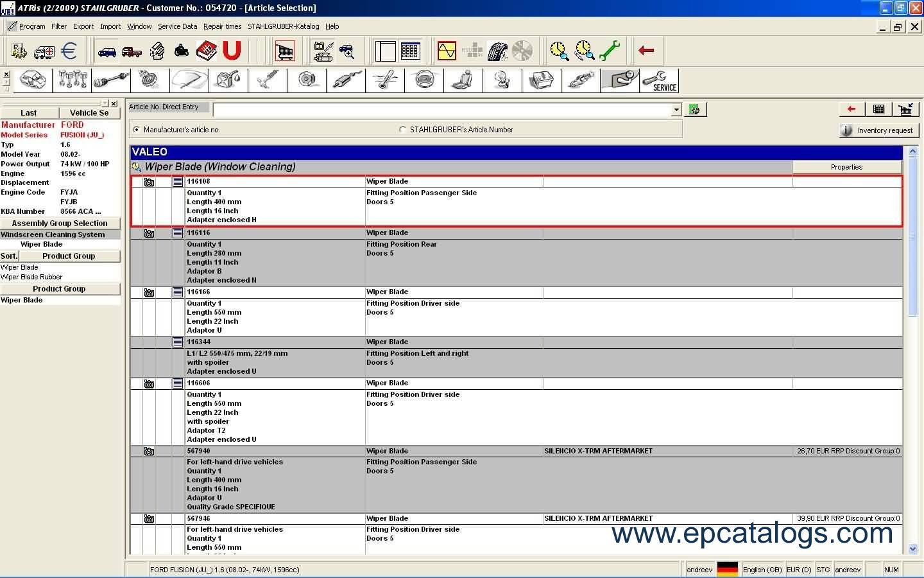Open the Filter menu
924x578 pixels.
point(59,26)
